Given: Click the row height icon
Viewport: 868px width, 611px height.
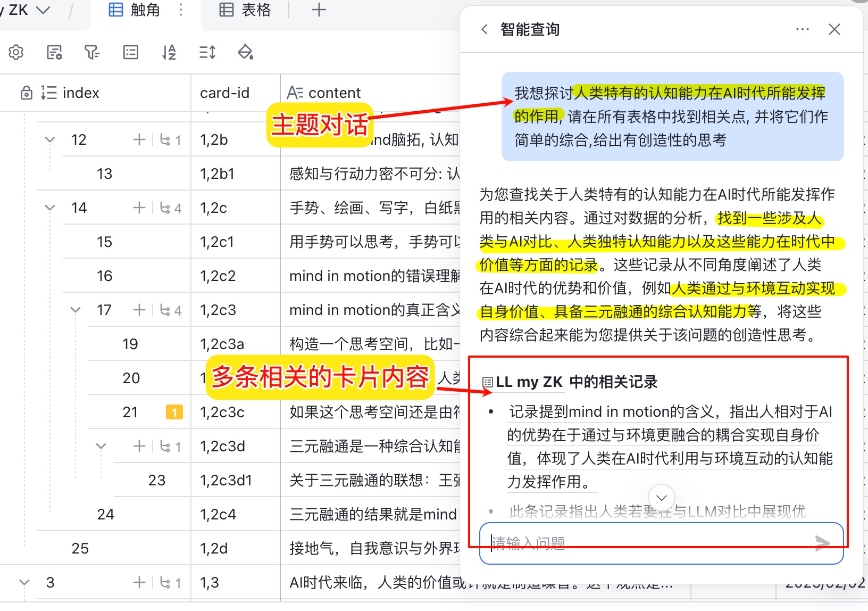Looking at the screenshot, I should click(207, 52).
